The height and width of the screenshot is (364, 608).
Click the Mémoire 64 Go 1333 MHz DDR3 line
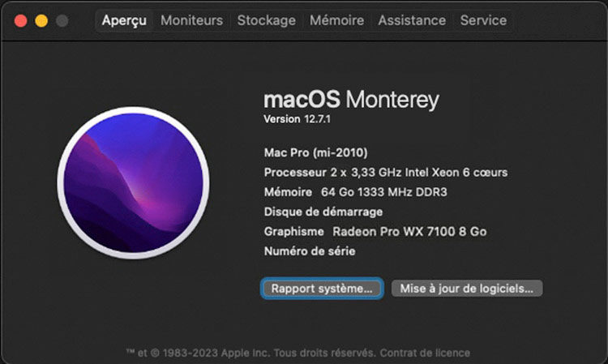(x=356, y=192)
